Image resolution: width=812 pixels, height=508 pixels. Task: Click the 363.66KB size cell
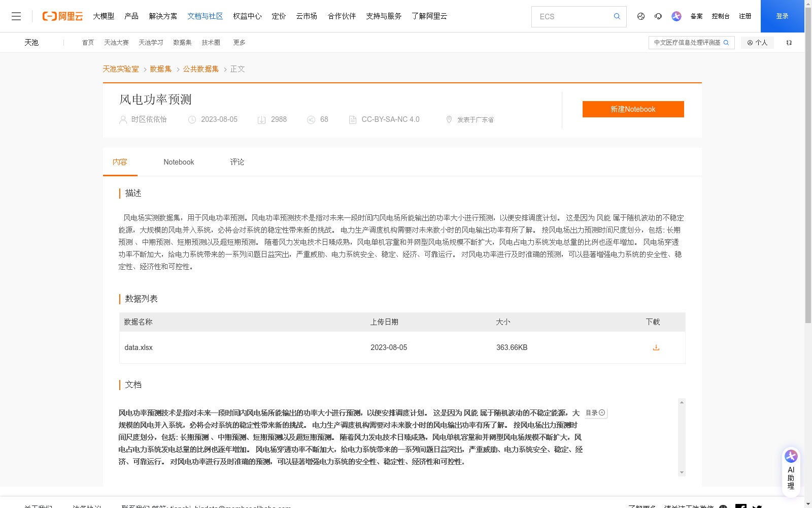pos(512,347)
